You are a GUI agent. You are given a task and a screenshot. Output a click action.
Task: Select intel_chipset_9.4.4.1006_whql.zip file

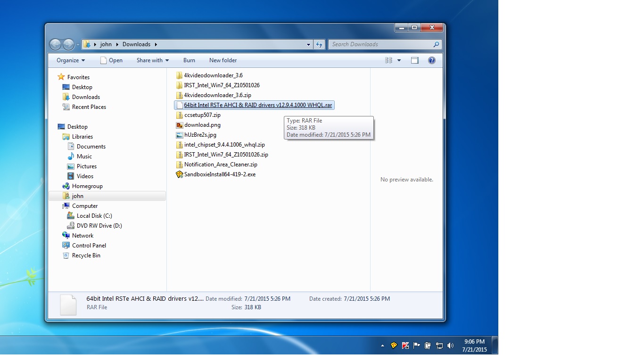coord(224,145)
